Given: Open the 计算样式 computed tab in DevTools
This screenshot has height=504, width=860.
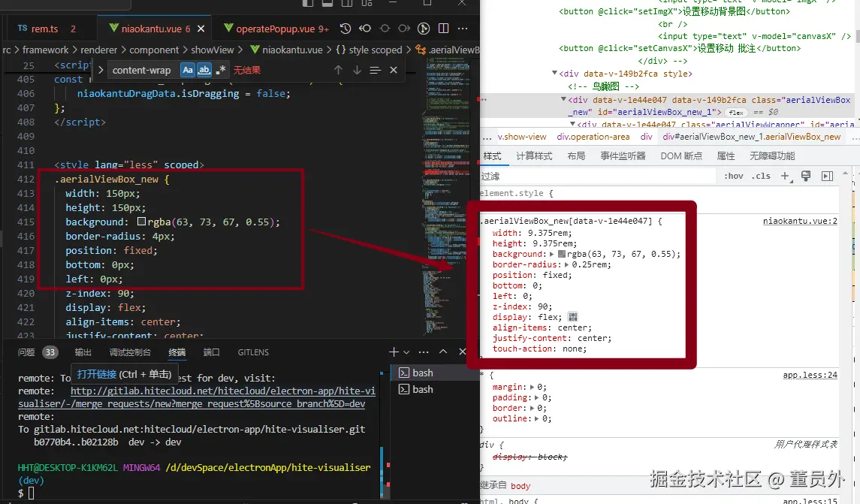Looking at the screenshot, I should click(534, 155).
